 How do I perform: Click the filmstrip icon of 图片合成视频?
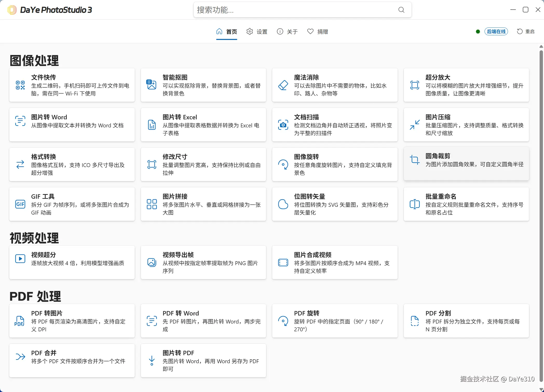click(283, 263)
